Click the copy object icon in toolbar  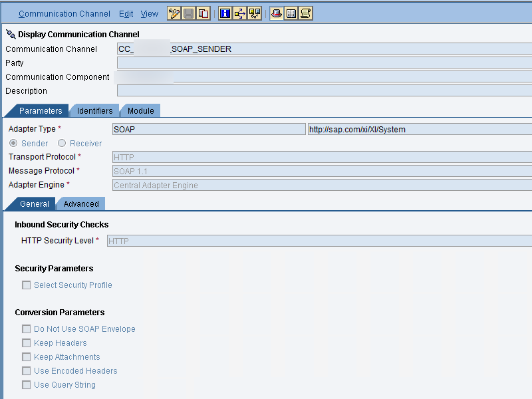203,13
